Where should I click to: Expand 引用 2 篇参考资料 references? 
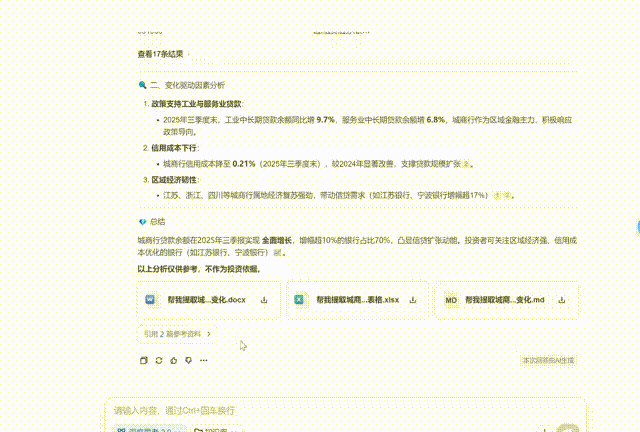[x=177, y=334]
